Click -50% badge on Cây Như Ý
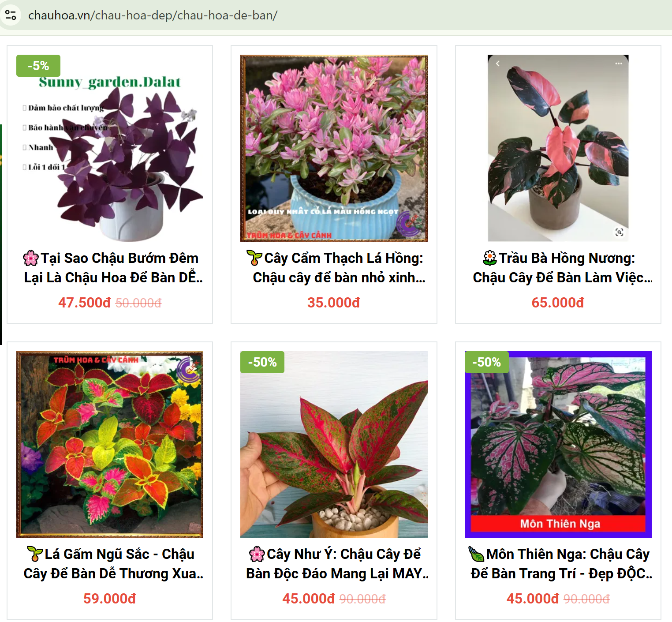 tap(262, 362)
